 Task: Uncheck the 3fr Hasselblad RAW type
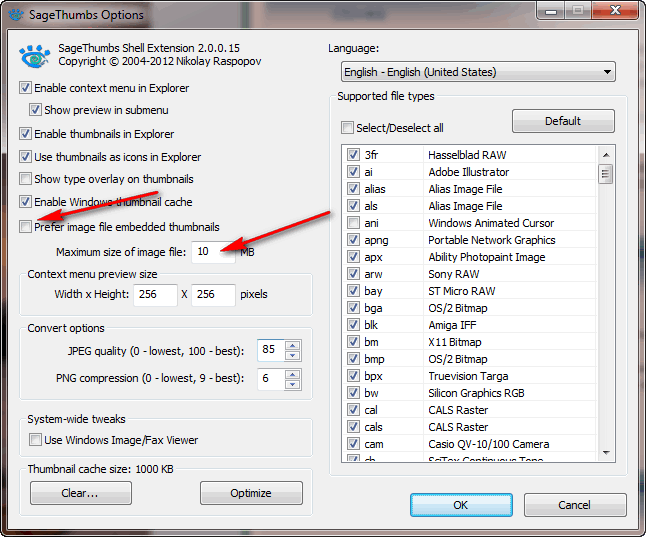353,155
